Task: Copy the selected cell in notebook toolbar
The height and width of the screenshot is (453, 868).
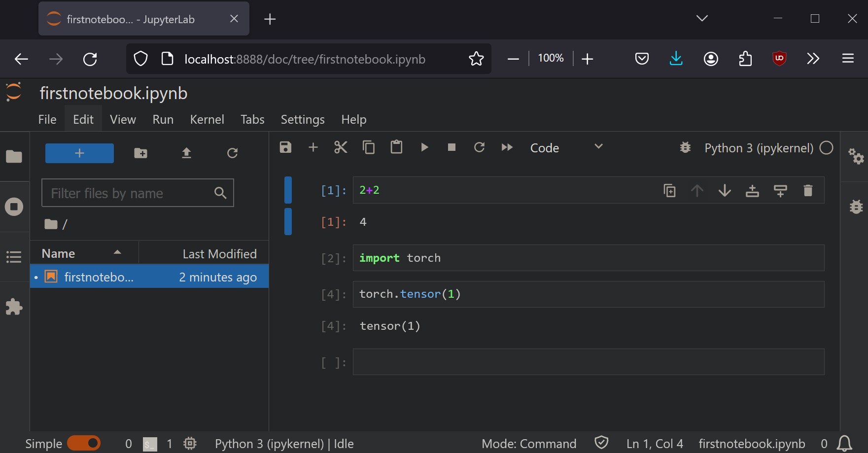Action: (x=369, y=147)
